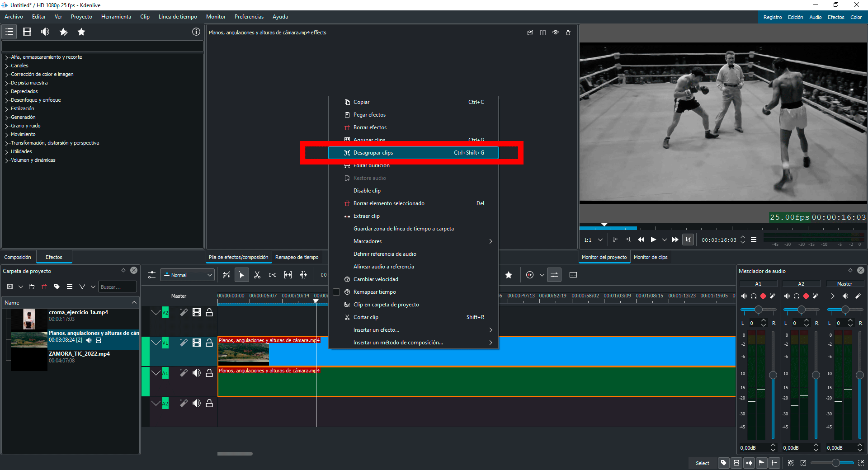Select the arrow selection tool in timeline toolbar
868x470 pixels.
(242, 275)
